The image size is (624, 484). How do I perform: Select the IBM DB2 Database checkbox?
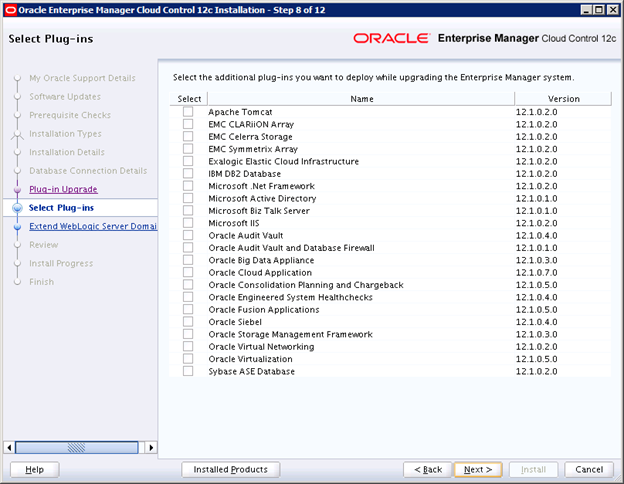click(188, 174)
